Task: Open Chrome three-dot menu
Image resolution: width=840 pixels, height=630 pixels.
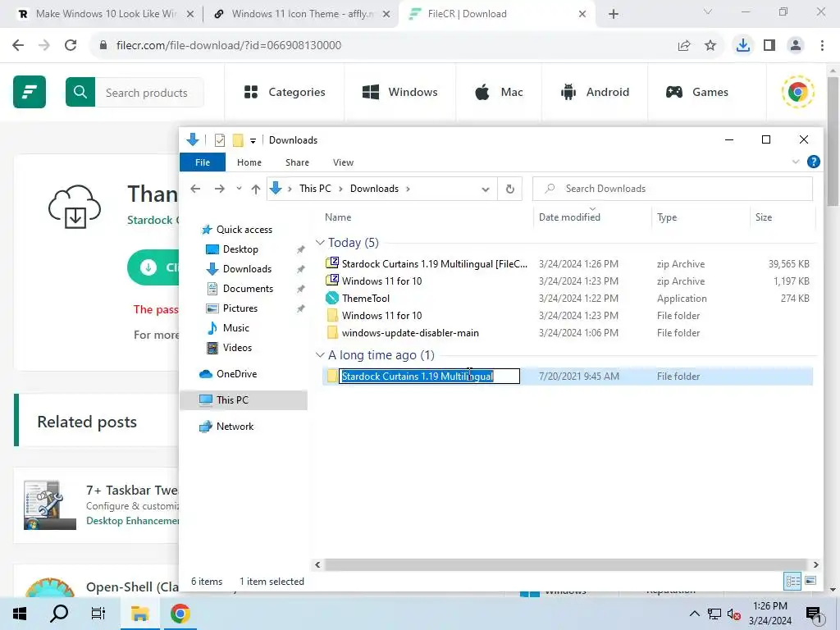Action: pos(822,45)
